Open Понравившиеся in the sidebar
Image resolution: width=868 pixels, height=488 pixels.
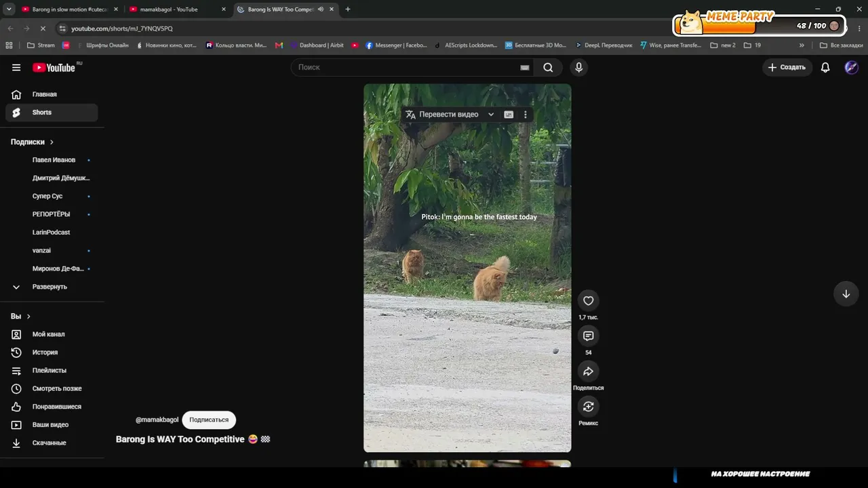[52, 407]
